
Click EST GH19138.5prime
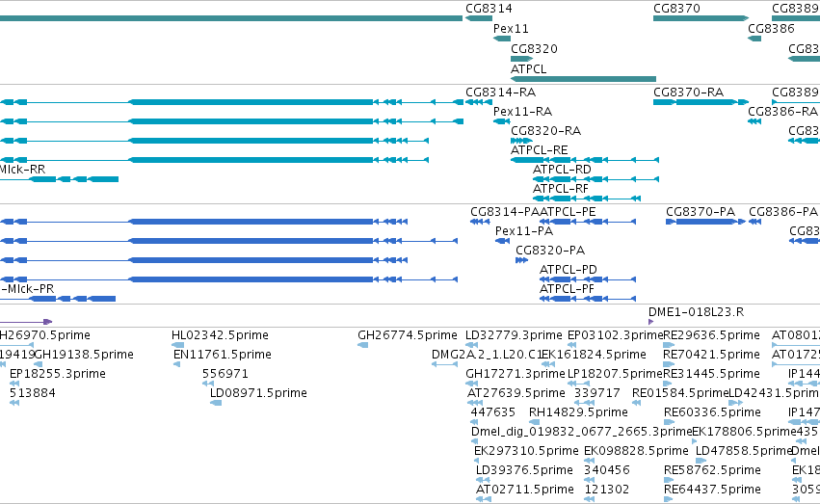tap(84, 355)
